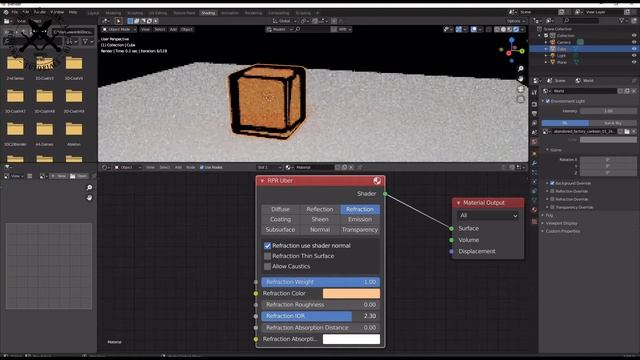Click the Refraction Weight slider
The height and width of the screenshot is (360, 640).
[x=321, y=282]
